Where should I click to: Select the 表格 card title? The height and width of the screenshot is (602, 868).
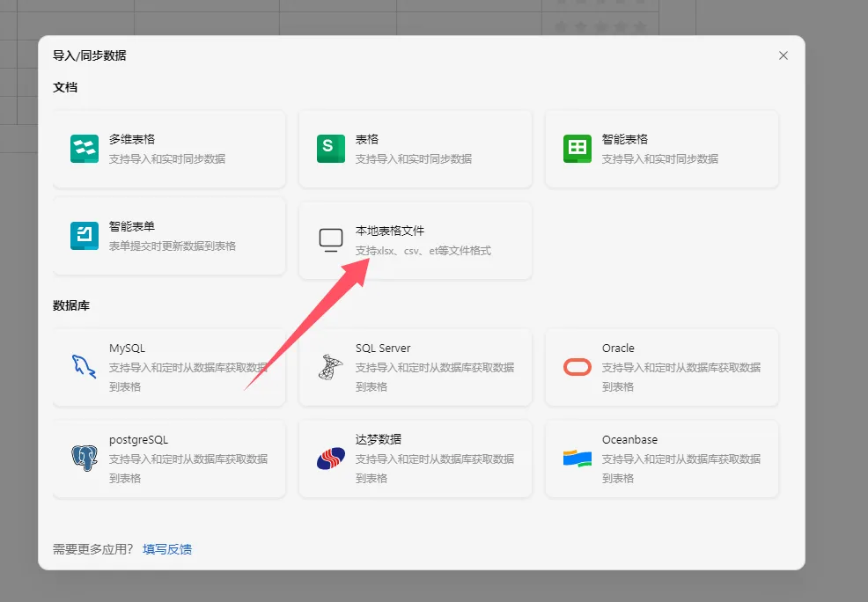[367, 139]
